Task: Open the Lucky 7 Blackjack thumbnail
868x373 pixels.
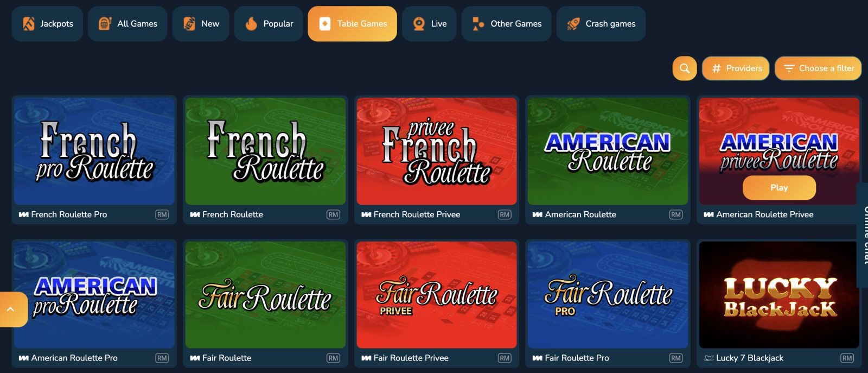Action: [779, 295]
